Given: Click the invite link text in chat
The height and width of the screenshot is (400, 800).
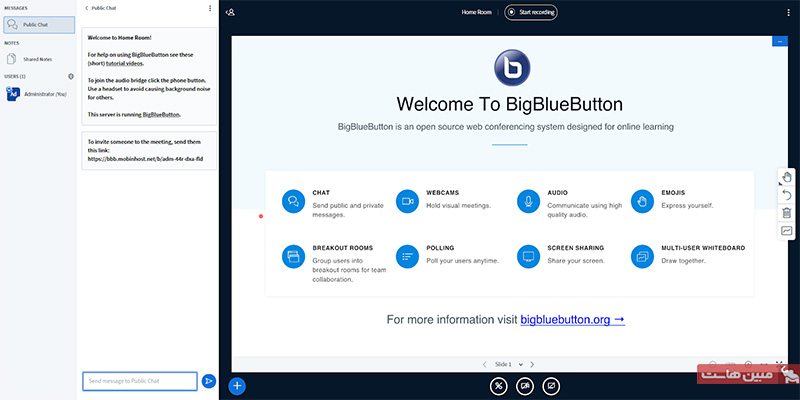Looking at the screenshot, I should 145,159.
